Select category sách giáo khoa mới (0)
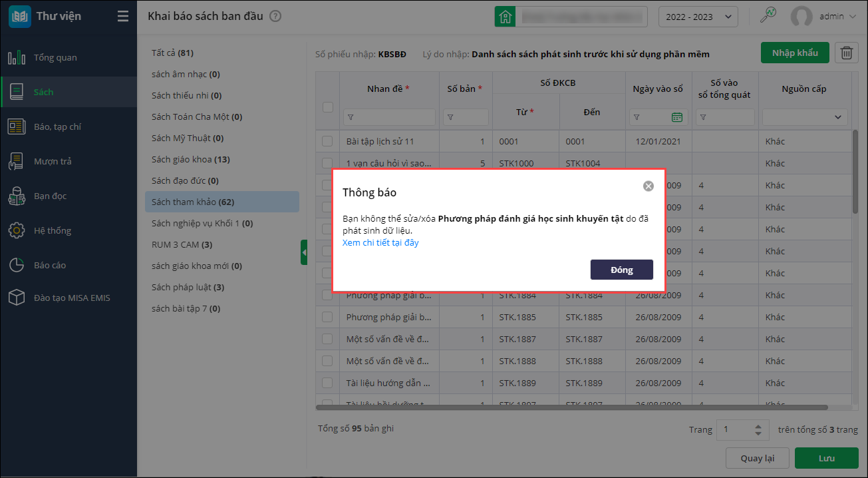868x478 pixels. 222,266
